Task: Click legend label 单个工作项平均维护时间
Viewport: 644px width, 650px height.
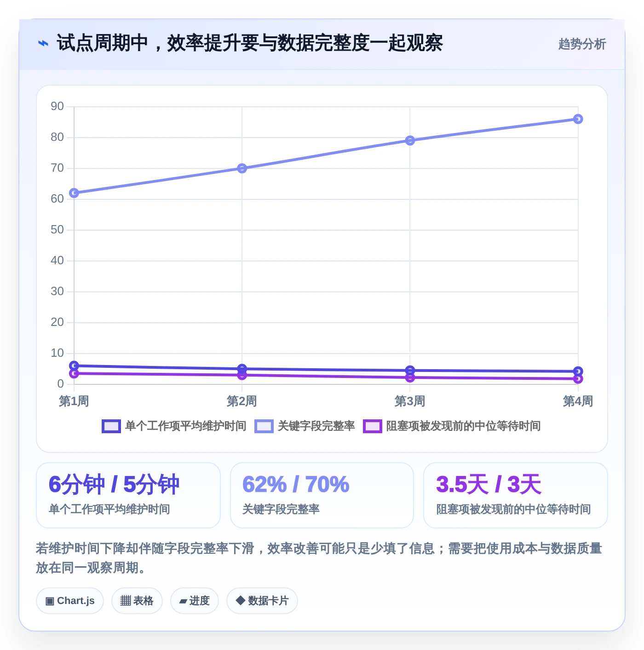Action: [x=185, y=426]
